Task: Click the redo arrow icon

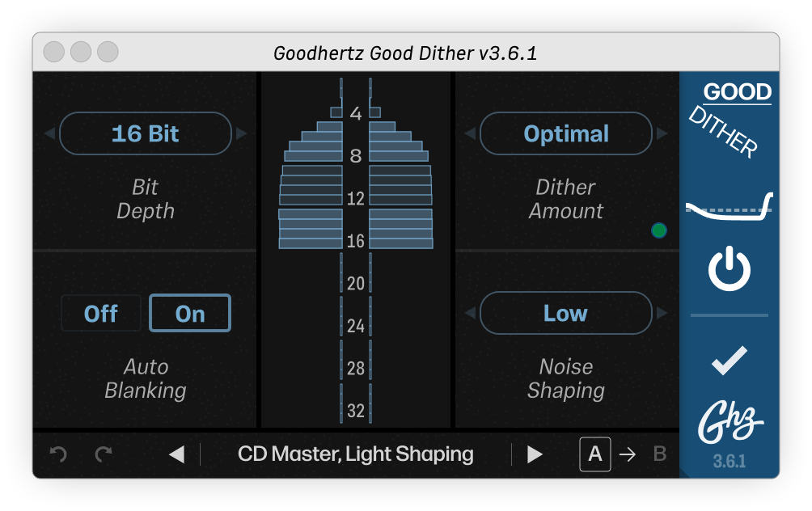Action: [104, 454]
